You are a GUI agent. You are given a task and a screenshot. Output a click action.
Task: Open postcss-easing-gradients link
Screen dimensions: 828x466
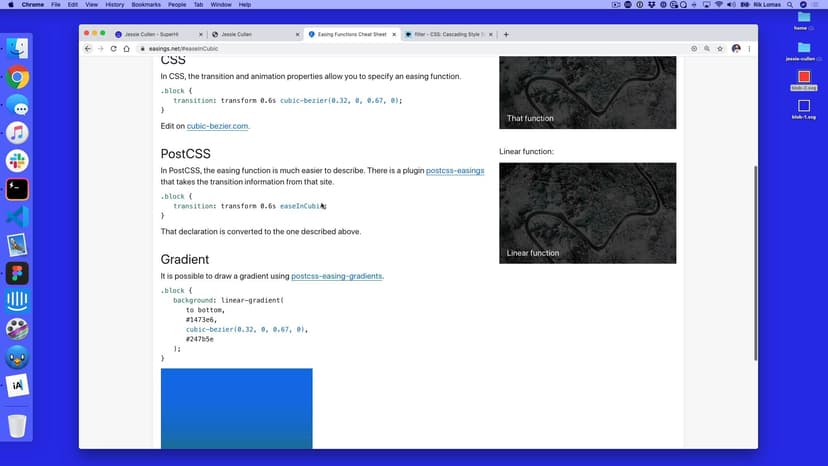tap(336, 276)
